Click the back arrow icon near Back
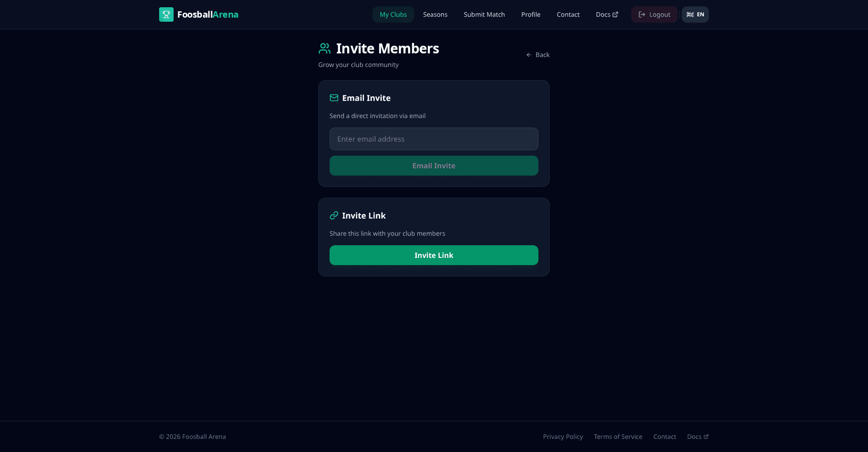This screenshot has width=868, height=452. point(529,54)
